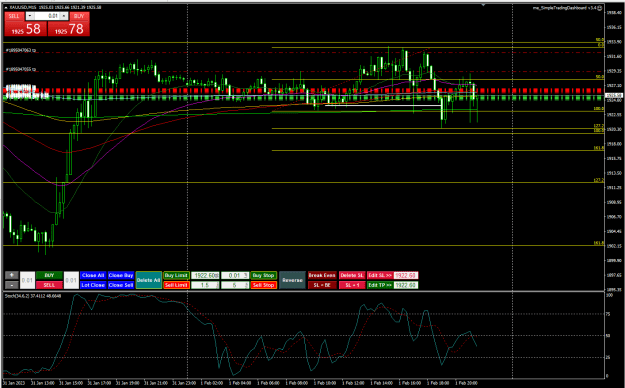Click the stochastic 75 level scale label
Screen dimensions: 625x388
(608, 314)
